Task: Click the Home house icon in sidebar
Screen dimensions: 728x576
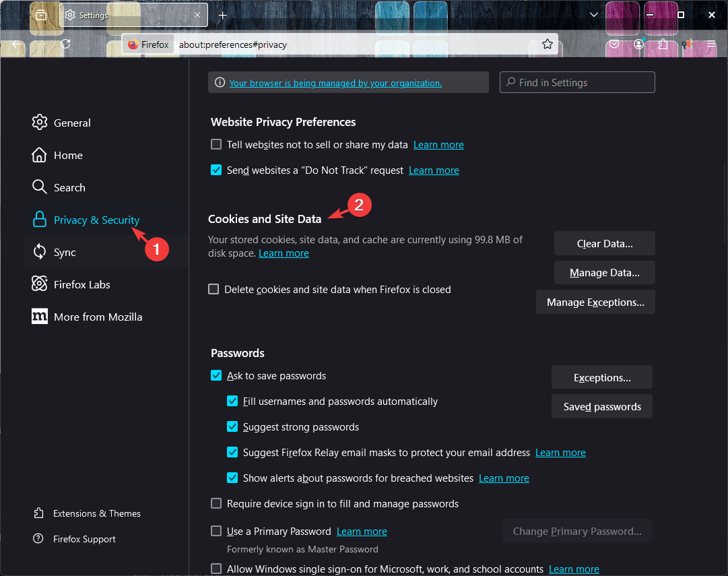Action: click(40, 155)
